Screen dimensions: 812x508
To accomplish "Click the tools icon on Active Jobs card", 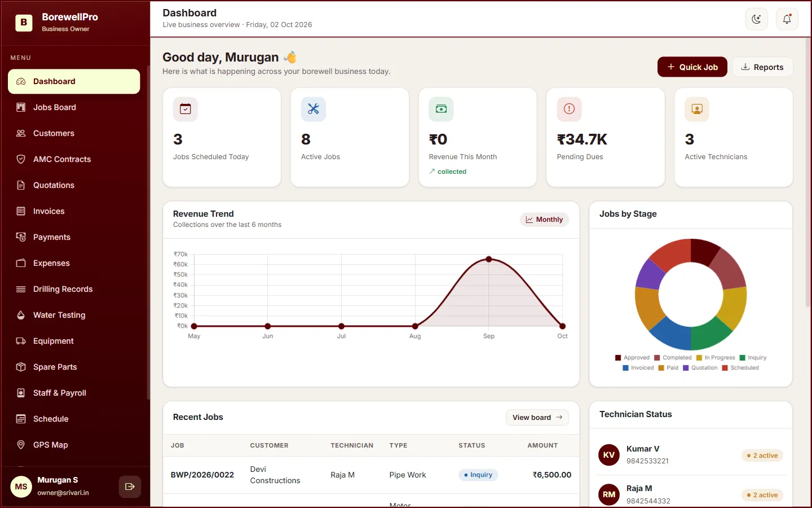I will pyautogui.click(x=314, y=109).
